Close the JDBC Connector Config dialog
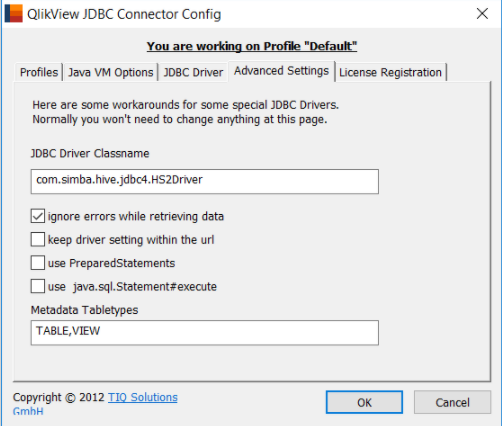 click(482, 14)
